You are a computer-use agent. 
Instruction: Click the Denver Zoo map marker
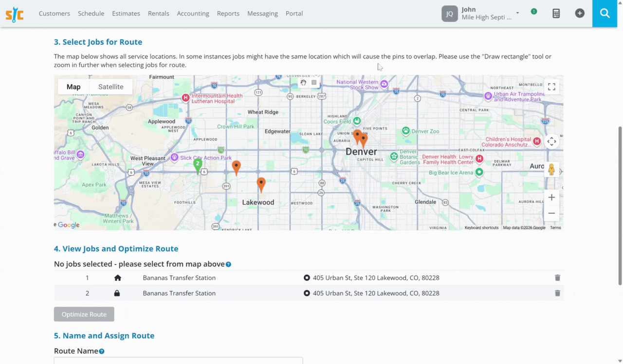click(x=405, y=131)
